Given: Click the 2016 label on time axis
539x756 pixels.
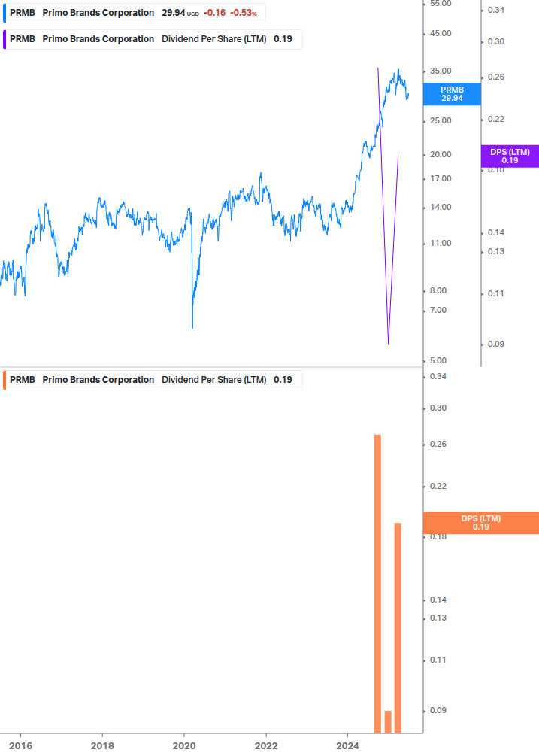Looking at the screenshot, I should click(21, 746).
